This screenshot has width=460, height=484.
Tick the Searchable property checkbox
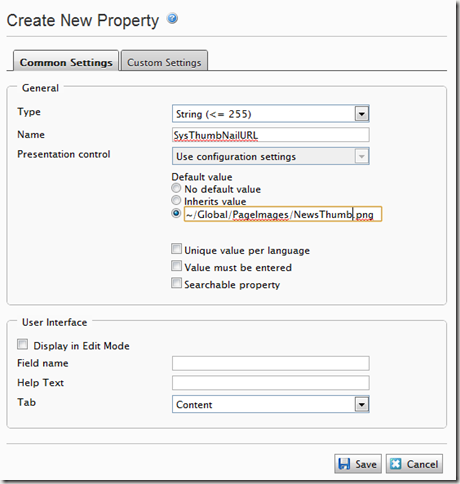coord(176,283)
